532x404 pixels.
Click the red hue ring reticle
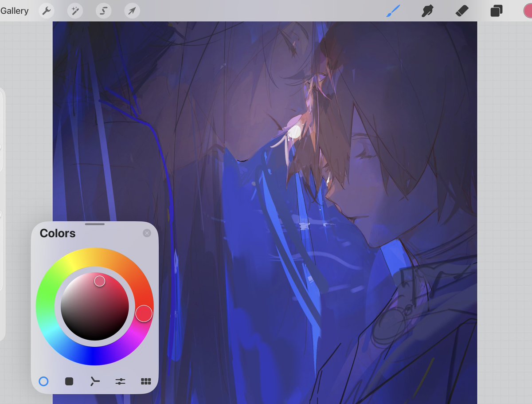(144, 314)
